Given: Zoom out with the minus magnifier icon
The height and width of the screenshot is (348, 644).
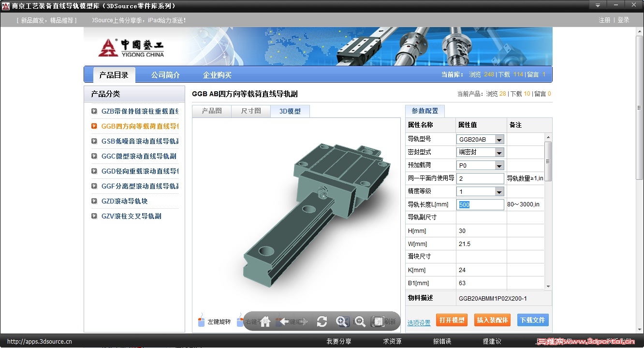Looking at the screenshot, I should (x=360, y=322).
